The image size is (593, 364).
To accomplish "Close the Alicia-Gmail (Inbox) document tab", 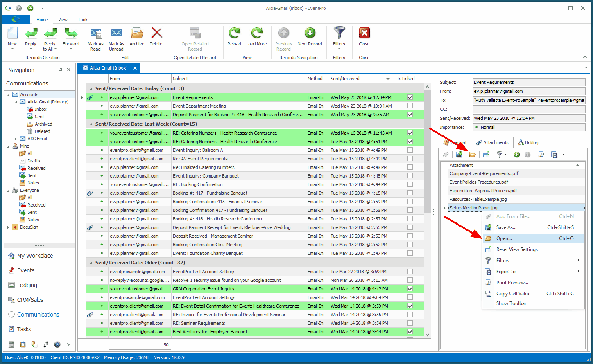I will coord(135,68).
